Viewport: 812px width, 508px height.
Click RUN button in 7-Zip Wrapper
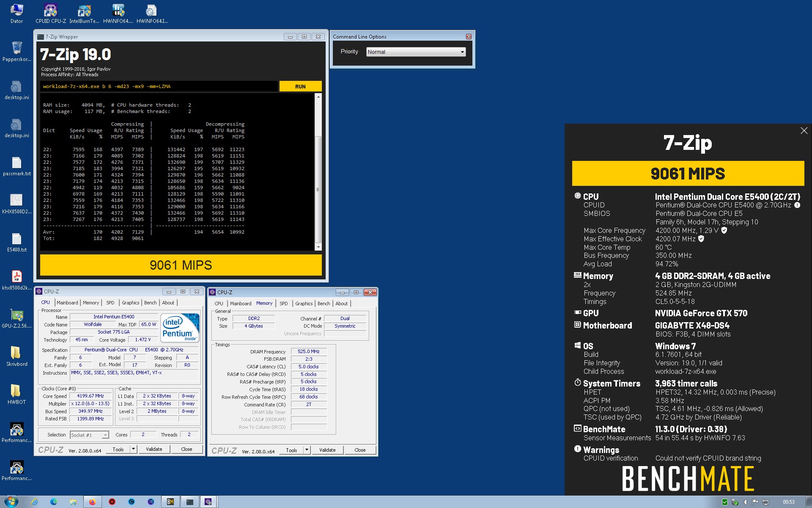click(x=300, y=86)
